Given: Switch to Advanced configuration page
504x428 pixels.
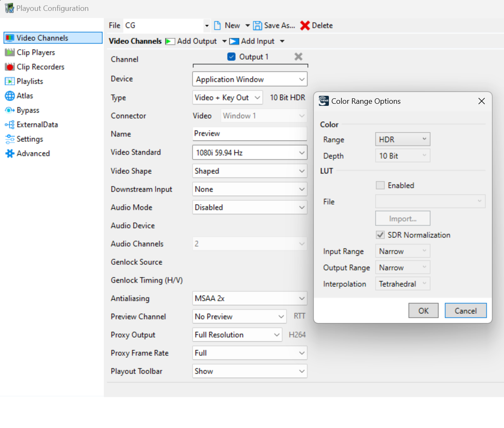Looking at the screenshot, I should pos(33,154).
